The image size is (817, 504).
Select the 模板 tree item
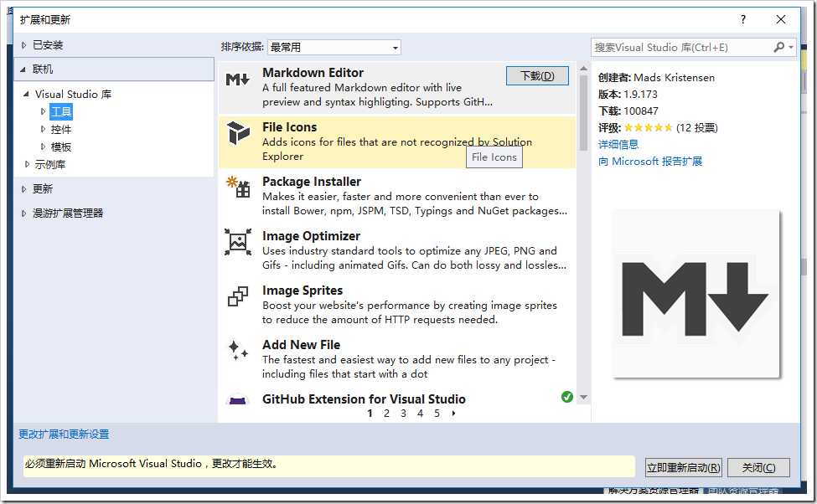[x=61, y=147]
